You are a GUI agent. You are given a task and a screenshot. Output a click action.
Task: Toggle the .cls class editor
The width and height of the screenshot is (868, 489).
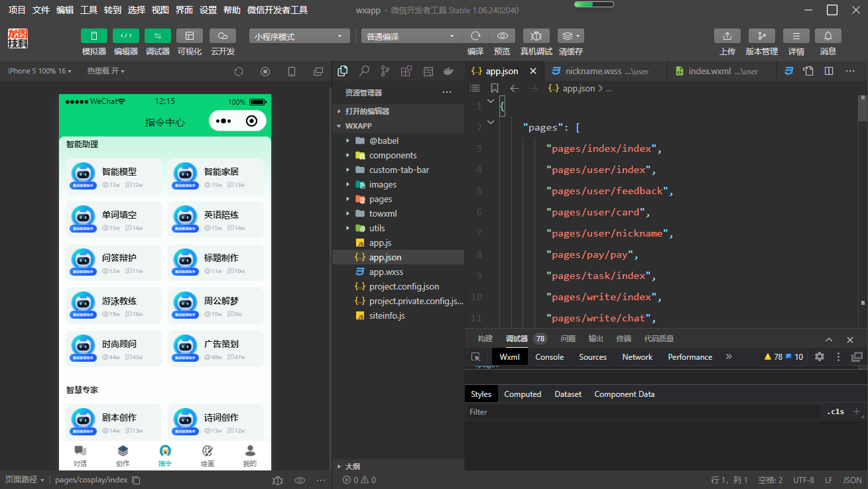[836, 411]
